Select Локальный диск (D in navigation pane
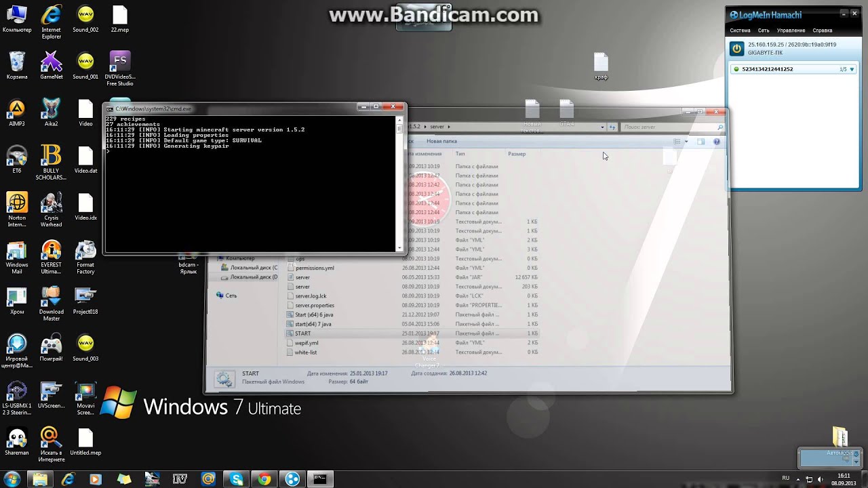The image size is (868, 488). click(x=250, y=277)
